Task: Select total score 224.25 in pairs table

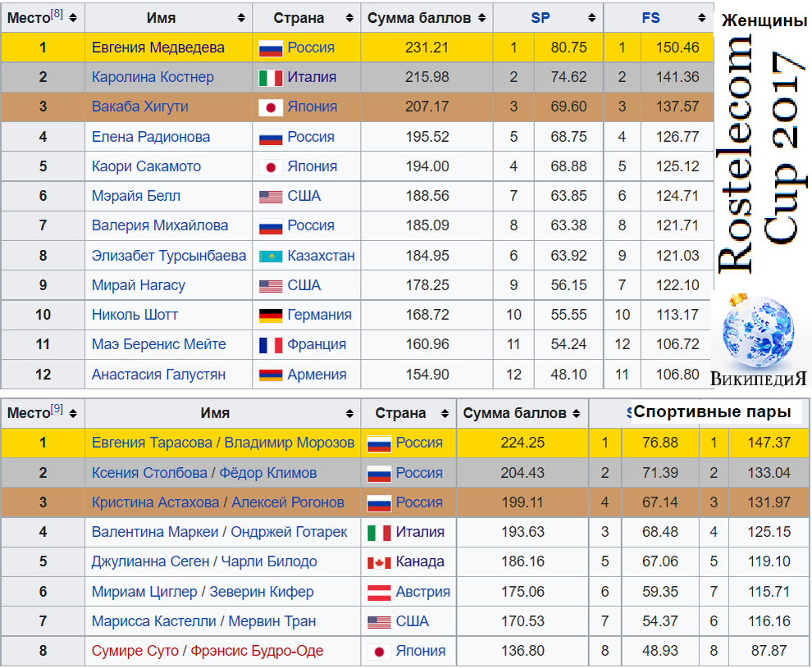Action: 522,443
